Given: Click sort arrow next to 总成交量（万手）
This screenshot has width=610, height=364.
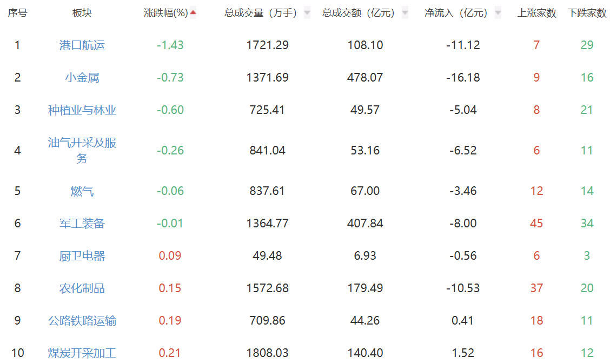Looking at the screenshot, I should click(307, 13).
